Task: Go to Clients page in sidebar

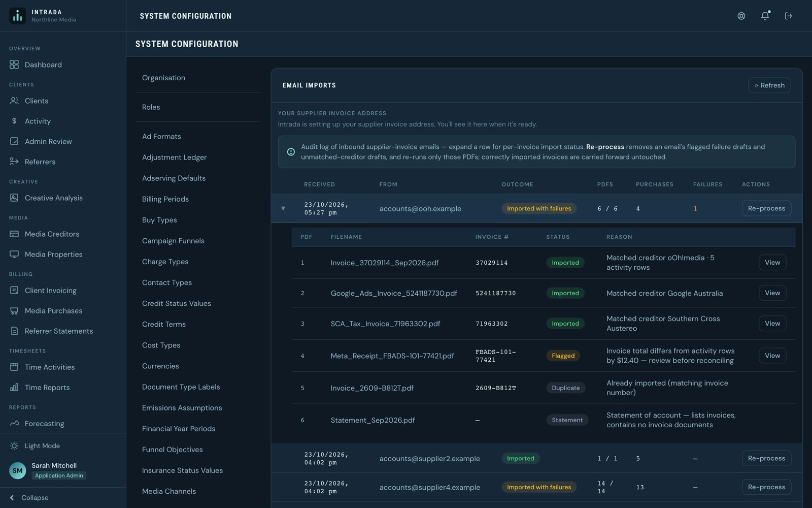Action: click(x=63, y=101)
